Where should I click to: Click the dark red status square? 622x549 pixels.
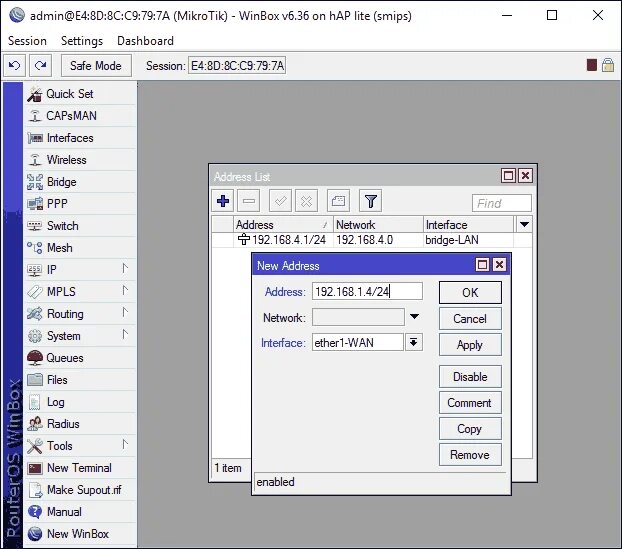tap(591, 65)
